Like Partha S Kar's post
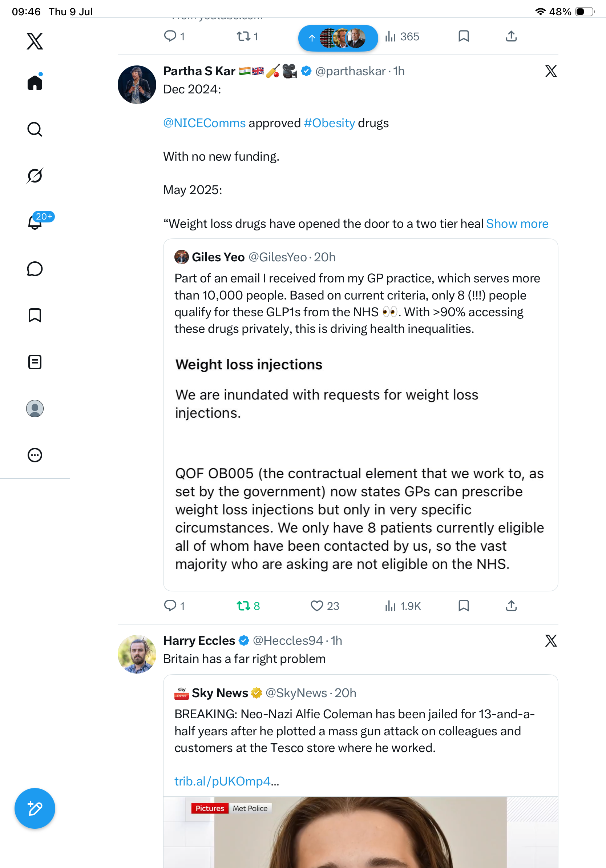This screenshot has width=606, height=868. [x=324, y=606]
